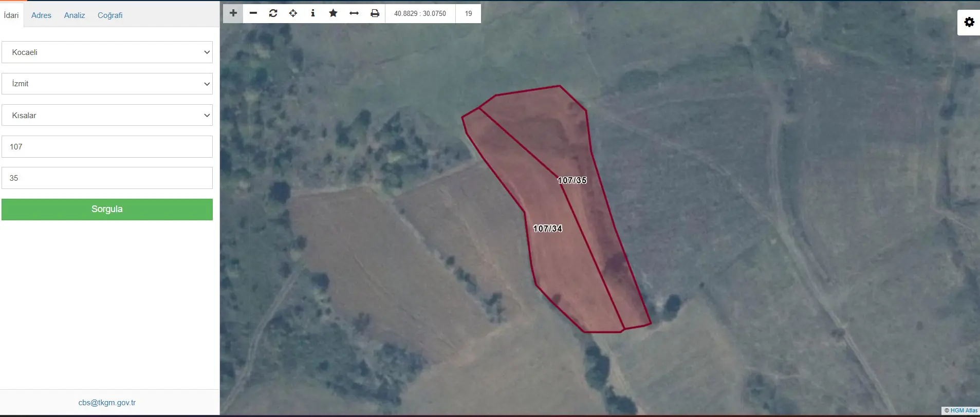980x417 pixels.
Task: Open the cbs@tkgm.gov.tr email link
Action: pyautogui.click(x=107, y=403)
